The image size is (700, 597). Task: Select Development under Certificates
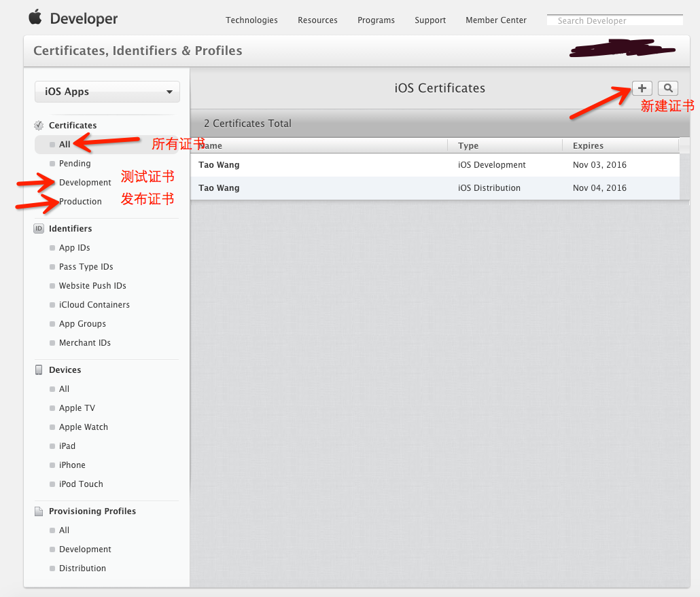(x=85, y=183)
